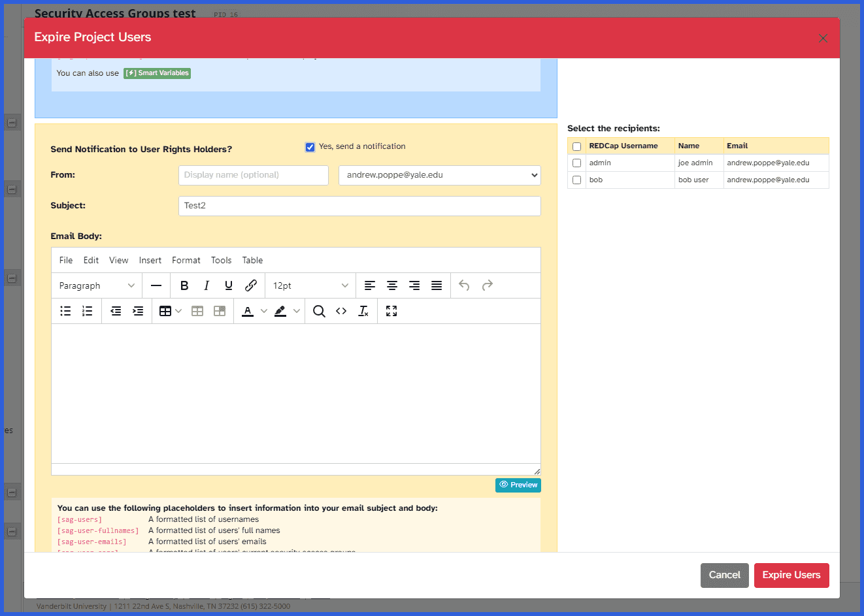864x616 pixels.
Task: Select the [sag-users] placeholder text
Action: [80, 520]
